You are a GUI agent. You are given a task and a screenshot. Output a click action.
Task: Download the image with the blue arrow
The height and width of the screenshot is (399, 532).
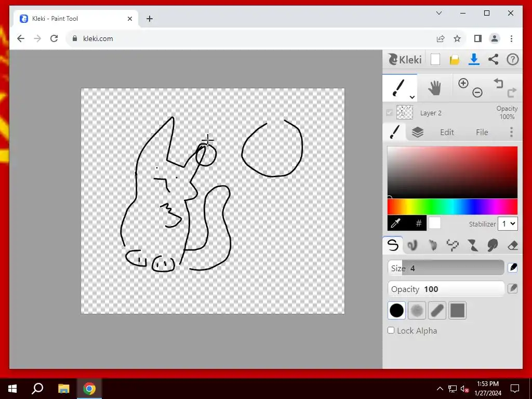pos(474,60)
